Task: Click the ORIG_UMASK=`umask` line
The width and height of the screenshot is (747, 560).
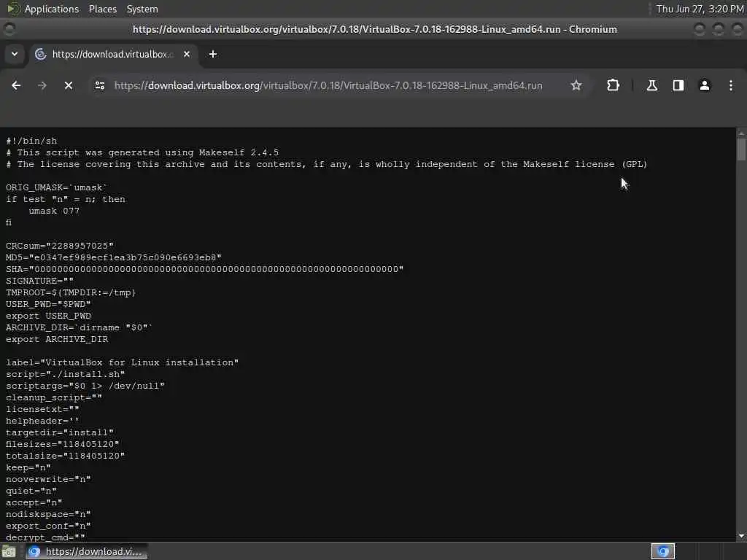Action: coord(57,187)
